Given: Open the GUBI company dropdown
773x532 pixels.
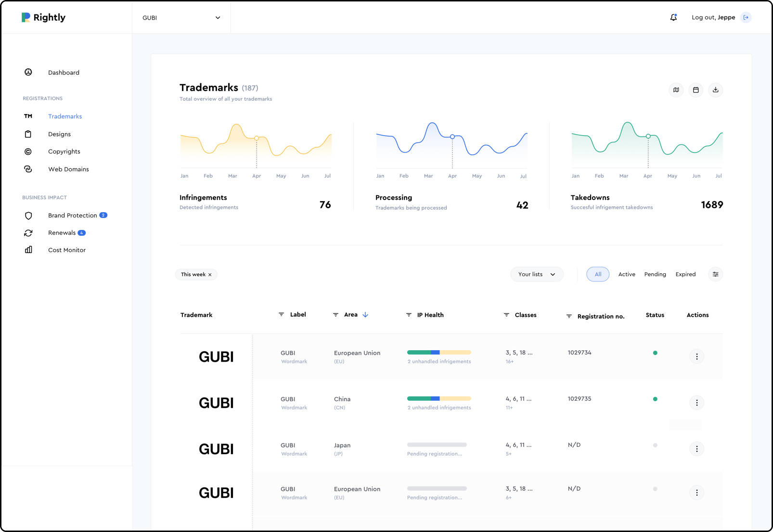Looking at the screenshot, I should (x=181, y=18).
